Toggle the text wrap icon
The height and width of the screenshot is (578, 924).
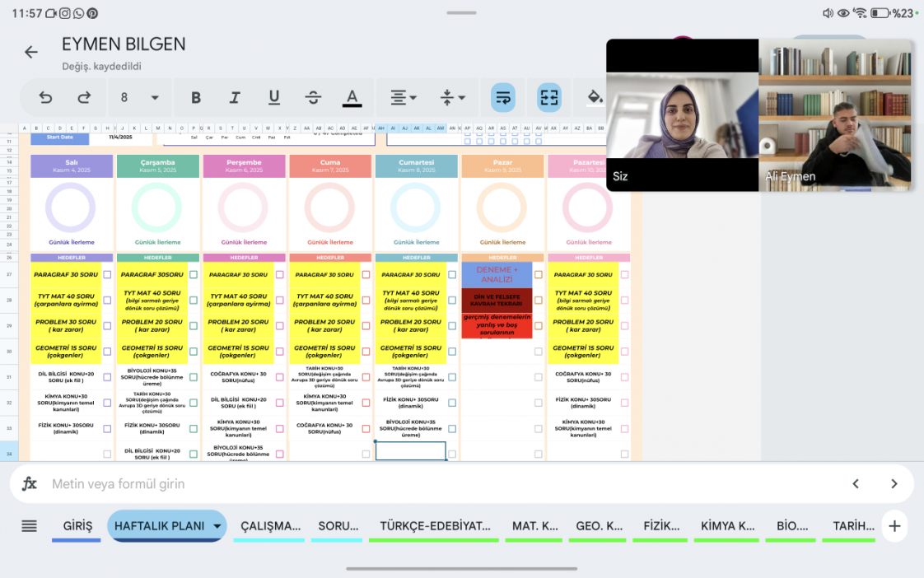click(x=503, y=98)
